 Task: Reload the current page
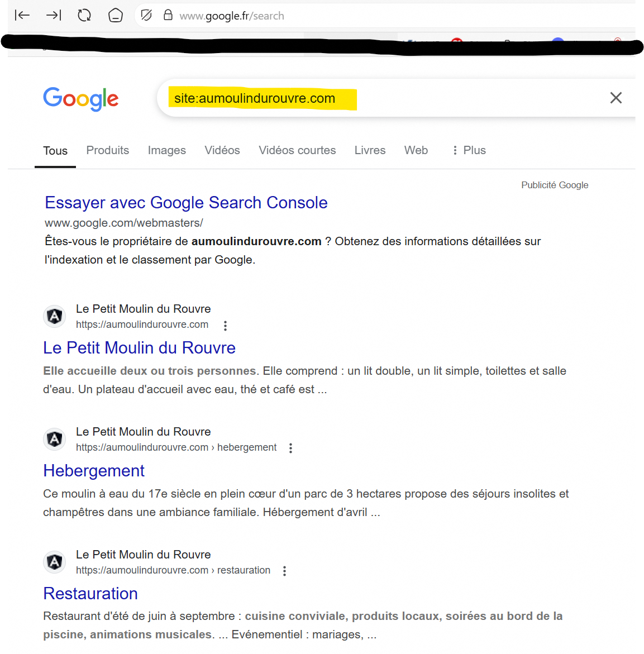pos(84,15)
